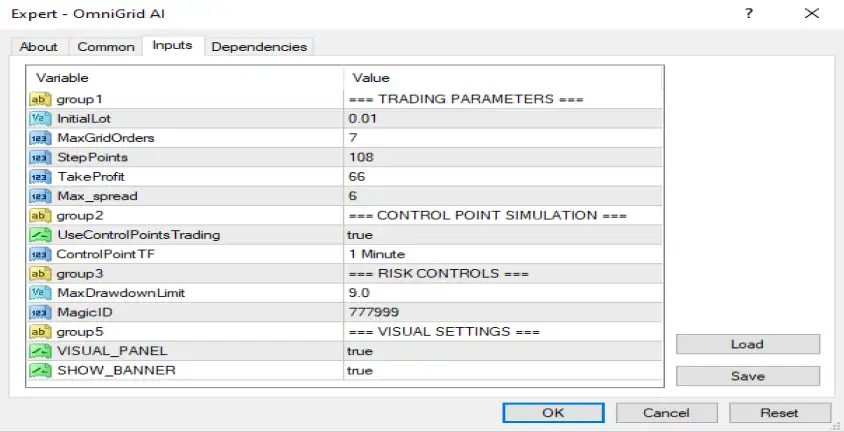
Task: Click the MagicID integer type icon
Action: tap(40, 312)
